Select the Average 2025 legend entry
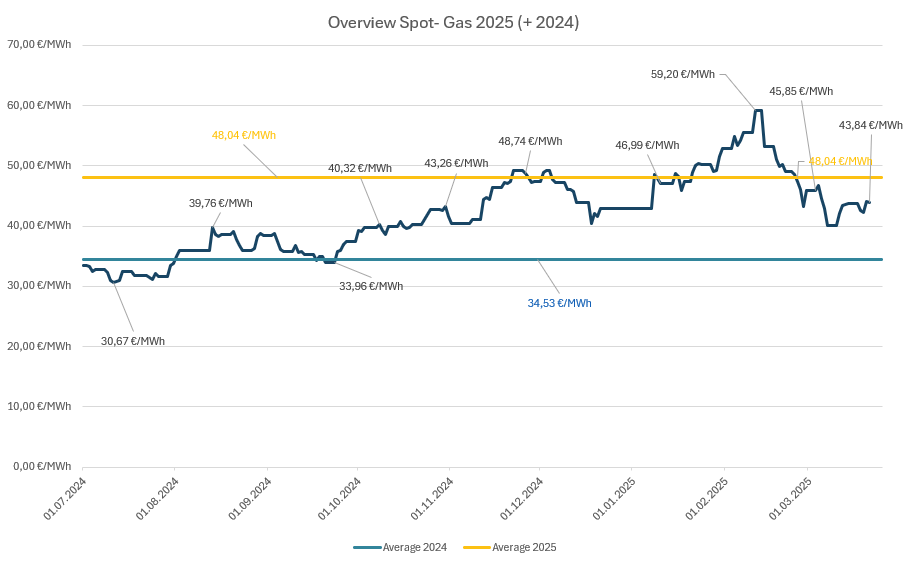907x567 pixels. (x=524, y=547)
